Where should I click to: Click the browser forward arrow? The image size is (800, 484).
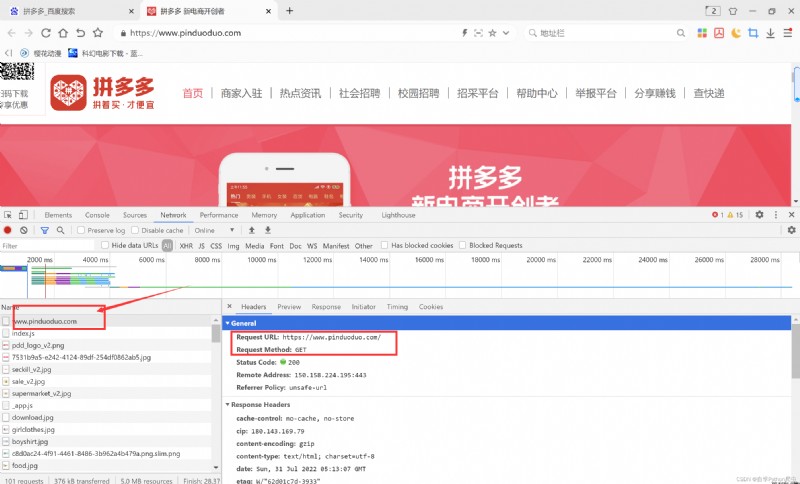29,33
